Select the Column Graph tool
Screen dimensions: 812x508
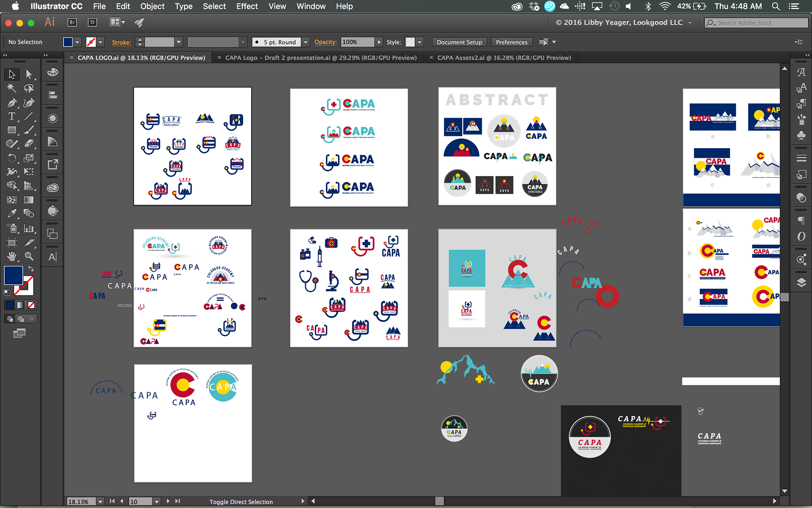pyautogui.click(x=29, y=229)
